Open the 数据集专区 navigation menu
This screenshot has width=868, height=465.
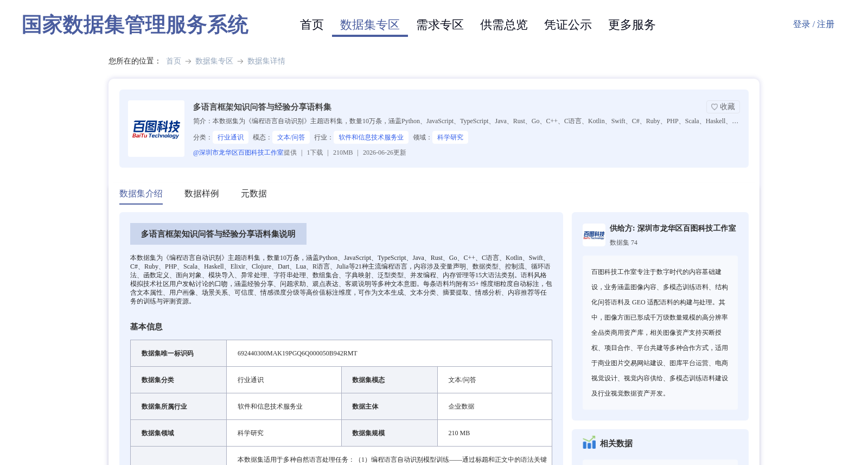370,25
